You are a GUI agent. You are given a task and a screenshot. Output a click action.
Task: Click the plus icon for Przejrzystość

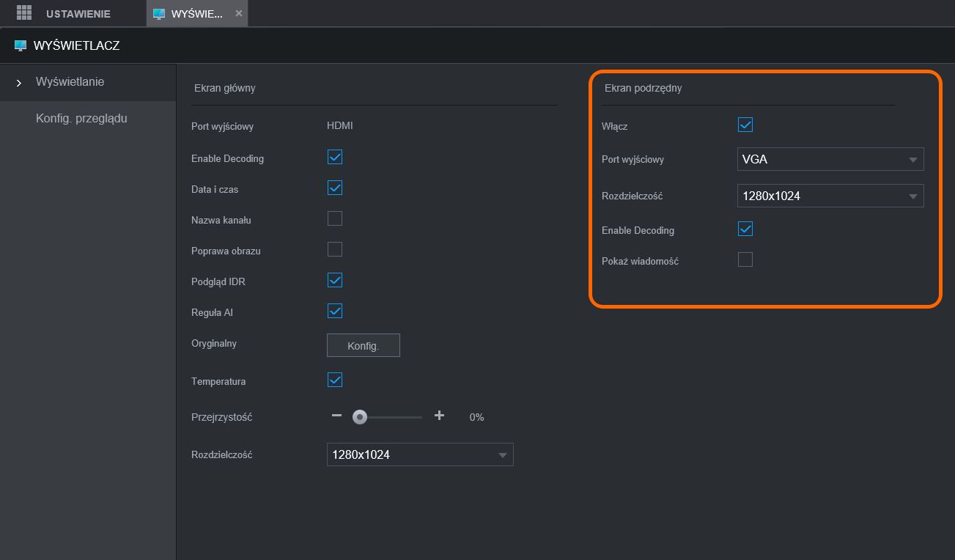click(439, 416)
